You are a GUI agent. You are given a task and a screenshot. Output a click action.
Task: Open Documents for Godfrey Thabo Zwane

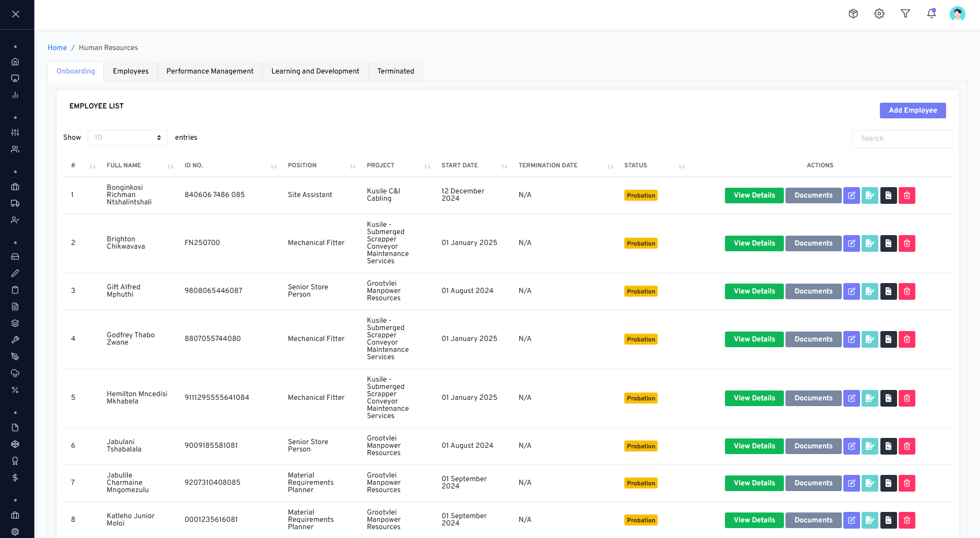[x=814, y=339]
